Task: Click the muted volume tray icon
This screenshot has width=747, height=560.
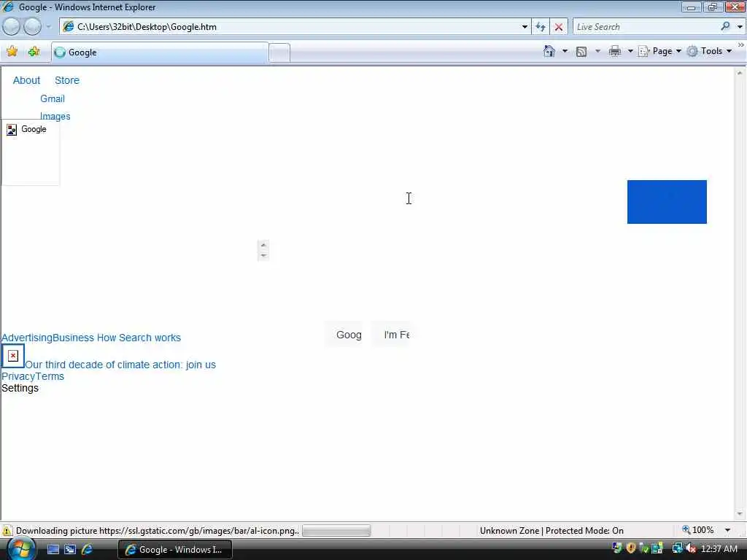Action: [x=690, y=548]
